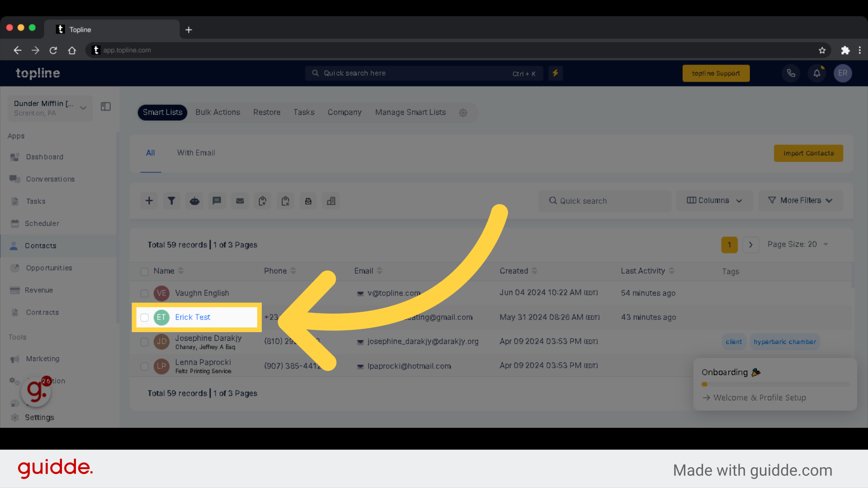Click the automation robot icon
The width and height of the screenshot is (868, 488).
click(x=194, y=201)
